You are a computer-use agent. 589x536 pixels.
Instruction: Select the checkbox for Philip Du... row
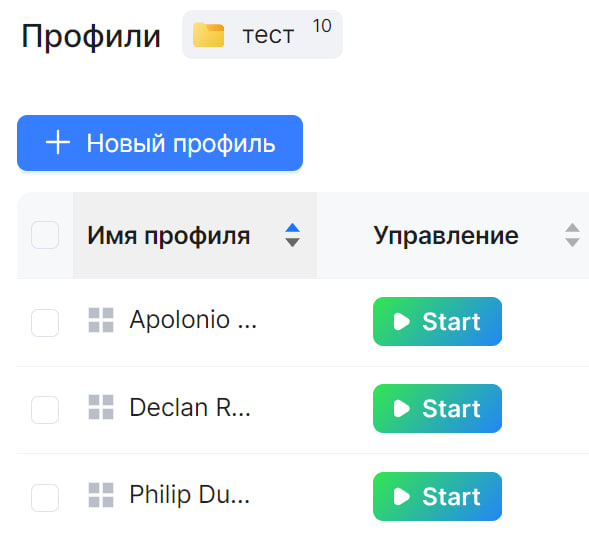coord(45,498)
